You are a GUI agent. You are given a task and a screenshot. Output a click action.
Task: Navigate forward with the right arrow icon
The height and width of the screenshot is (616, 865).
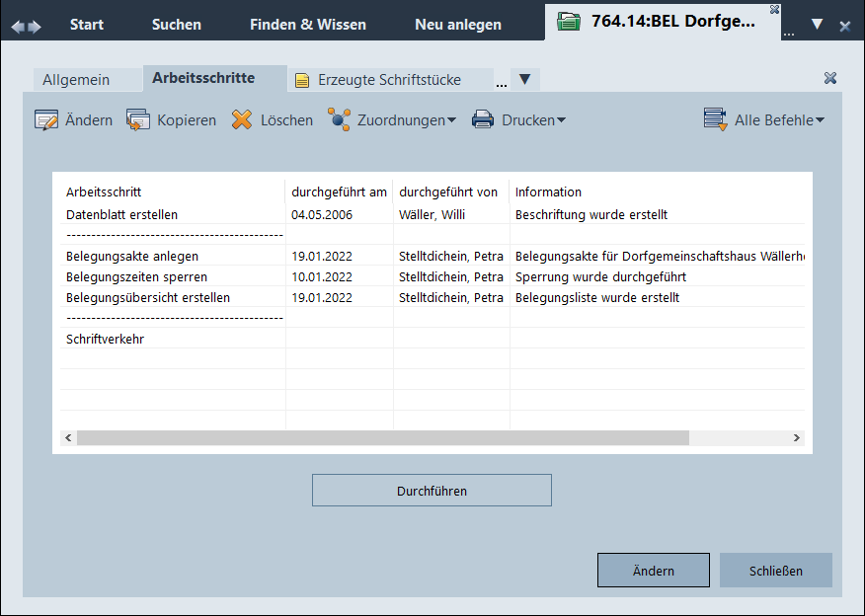coord(36,26)
